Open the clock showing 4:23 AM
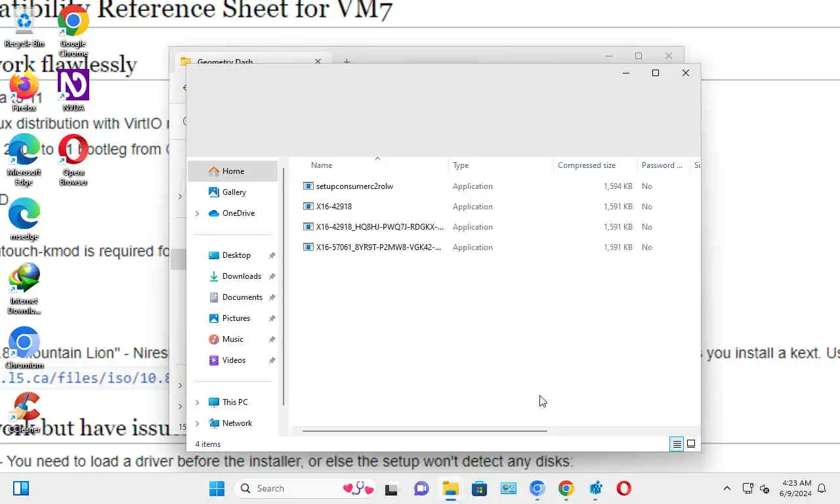Screen dimensions: 840x504 (x=795, y=488)
